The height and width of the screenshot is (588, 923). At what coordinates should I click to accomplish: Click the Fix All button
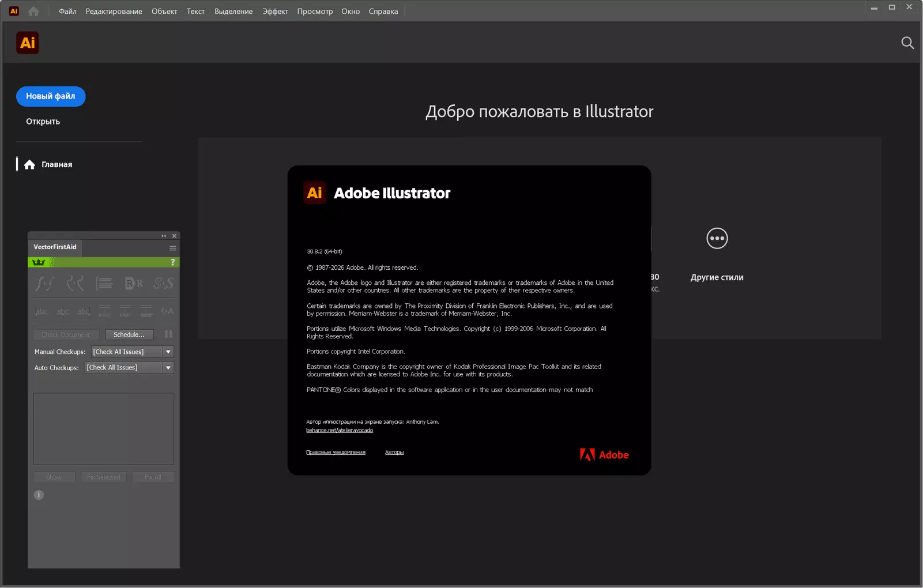coord(153,477)
